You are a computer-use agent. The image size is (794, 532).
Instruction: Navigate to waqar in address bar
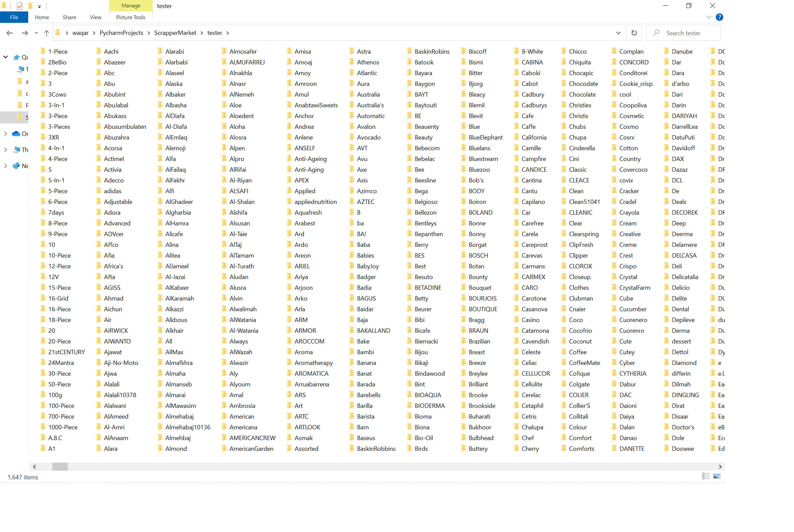(x=81, y=33)
